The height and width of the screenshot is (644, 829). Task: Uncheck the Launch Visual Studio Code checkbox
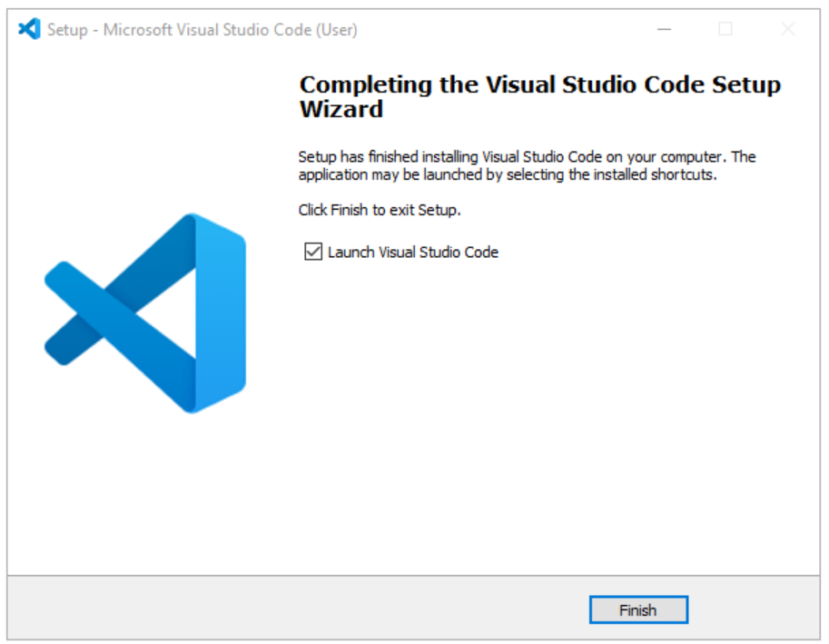(x=313, y=252)
